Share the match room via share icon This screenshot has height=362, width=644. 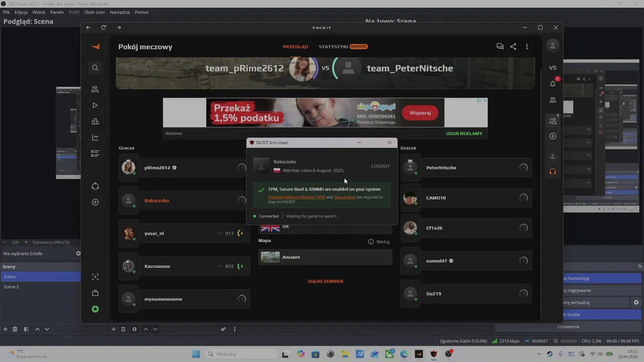coord(513,46)
